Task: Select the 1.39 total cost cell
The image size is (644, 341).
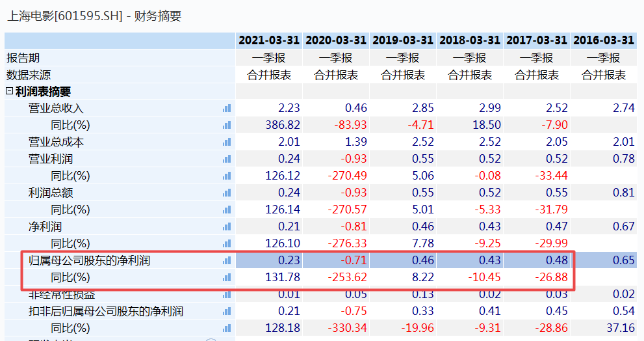Action: [336, 142]
